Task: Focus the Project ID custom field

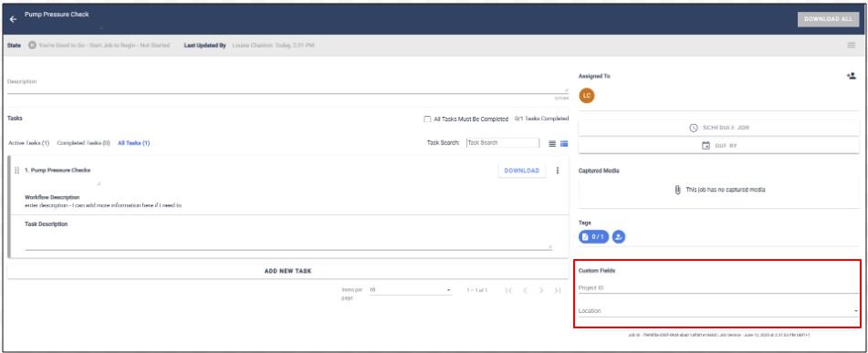Action: click(718, 288)
